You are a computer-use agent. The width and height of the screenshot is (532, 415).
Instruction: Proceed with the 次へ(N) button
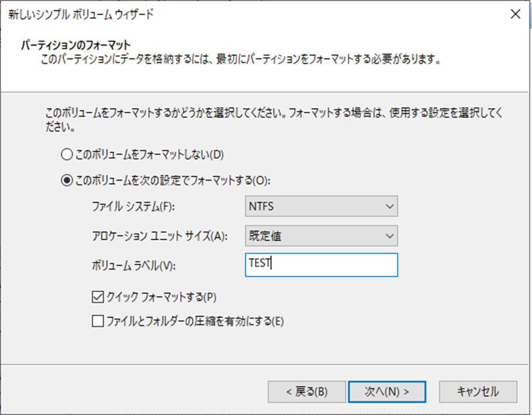coord(386,391)
